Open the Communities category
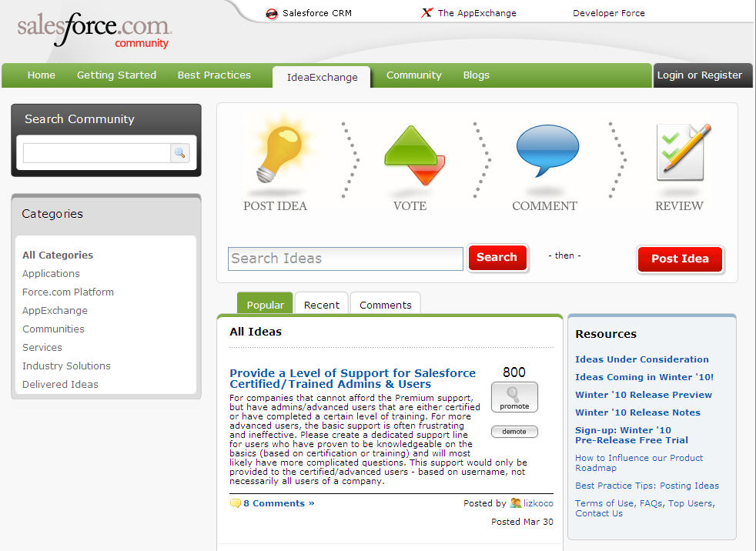The width and height of the screenshot is (756, 551). point(54,329)
